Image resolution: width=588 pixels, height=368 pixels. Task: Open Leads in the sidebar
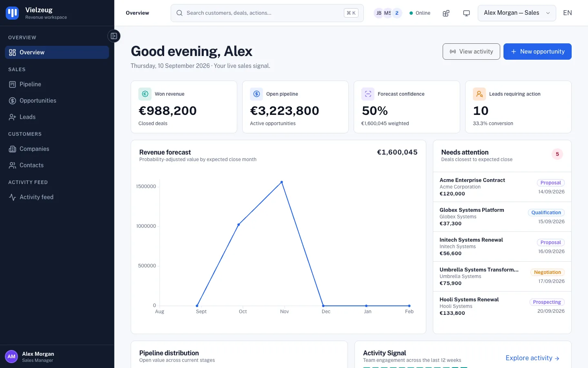pos(57,117)
